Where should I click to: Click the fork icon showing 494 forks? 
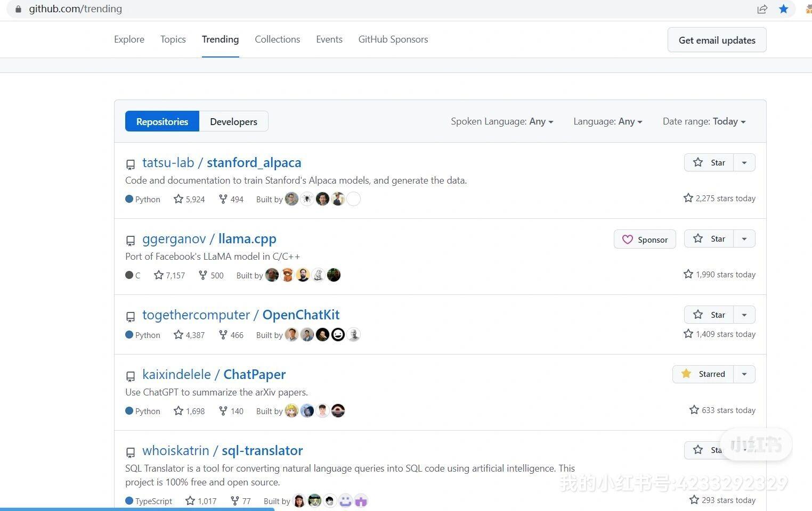pyautogui.click(x=223, y=199)
